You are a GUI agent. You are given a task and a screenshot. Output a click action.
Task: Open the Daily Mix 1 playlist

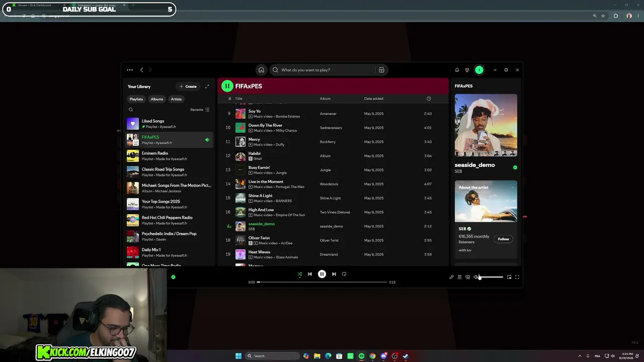click(169, 252)
